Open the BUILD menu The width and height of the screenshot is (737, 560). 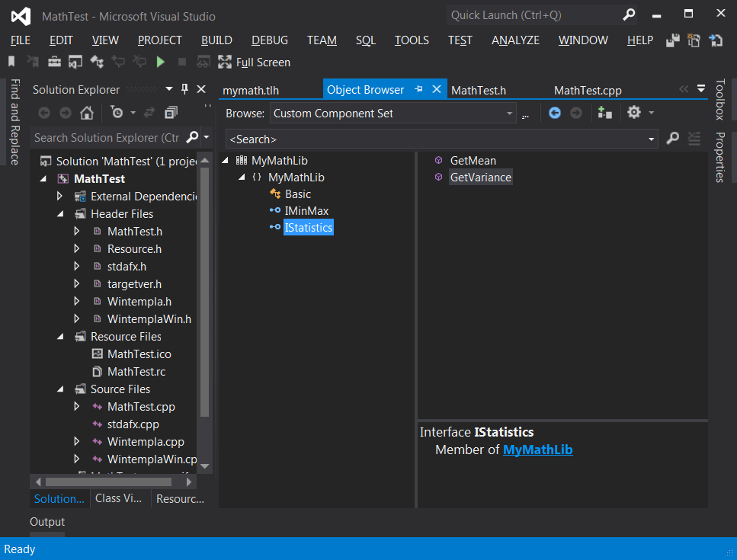tap(216, 40)
